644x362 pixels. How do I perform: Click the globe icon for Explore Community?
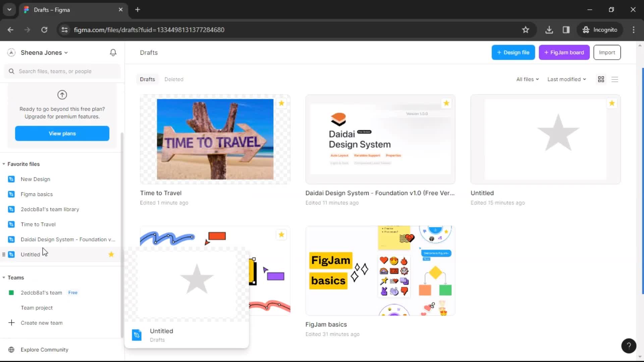[x=11, y=350]
